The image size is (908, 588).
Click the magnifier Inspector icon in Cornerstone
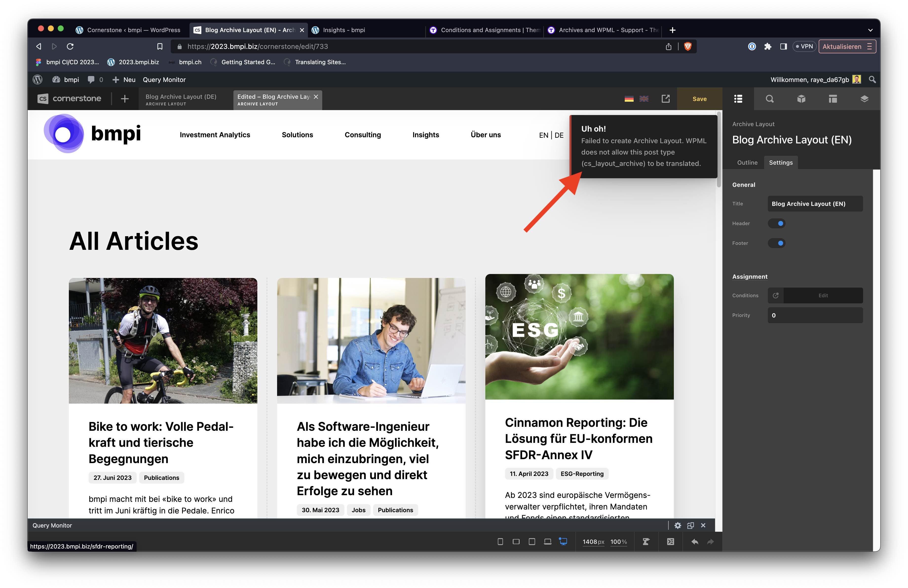(770, 99)
